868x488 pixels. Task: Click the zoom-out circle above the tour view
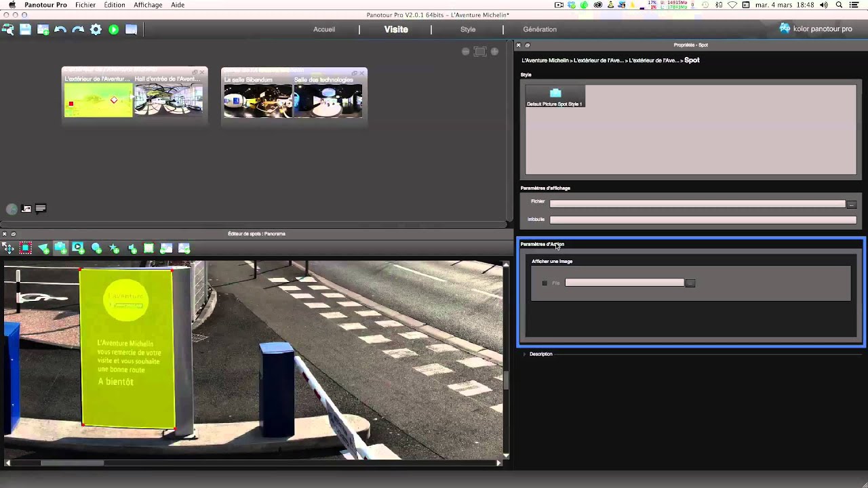pyautogui.click(x=465, y=52)
